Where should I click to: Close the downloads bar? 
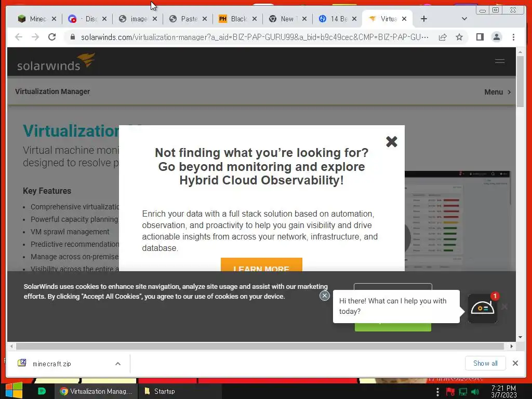pos(515,363)
